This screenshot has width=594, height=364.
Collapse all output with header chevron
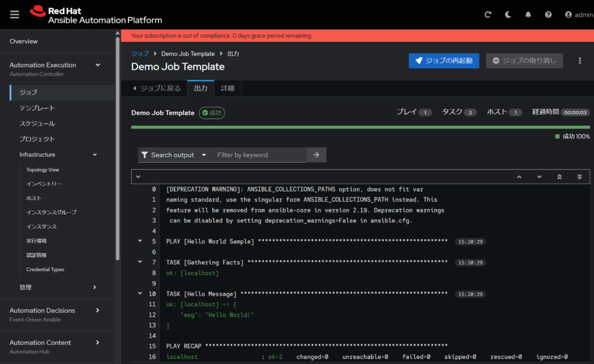(138, 177)
